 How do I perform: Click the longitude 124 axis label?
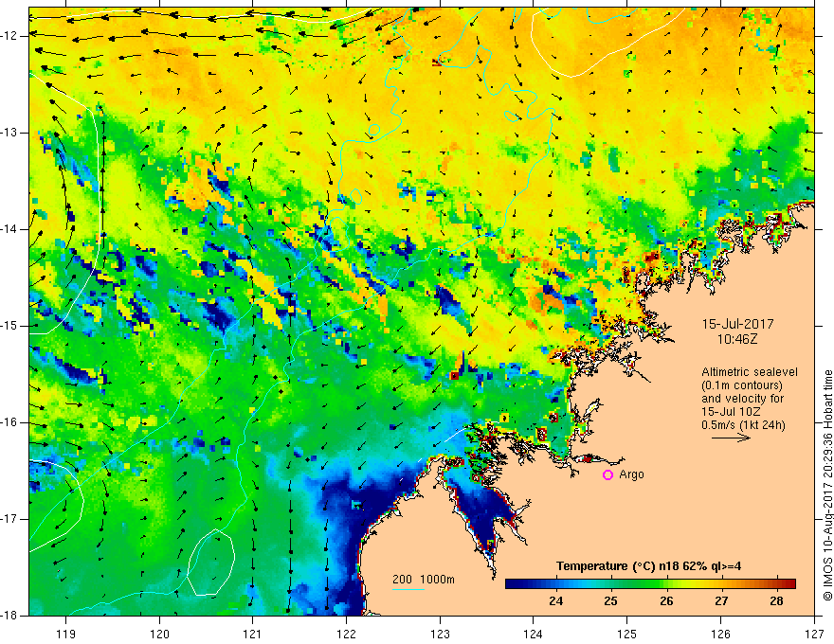coord(534,634)
